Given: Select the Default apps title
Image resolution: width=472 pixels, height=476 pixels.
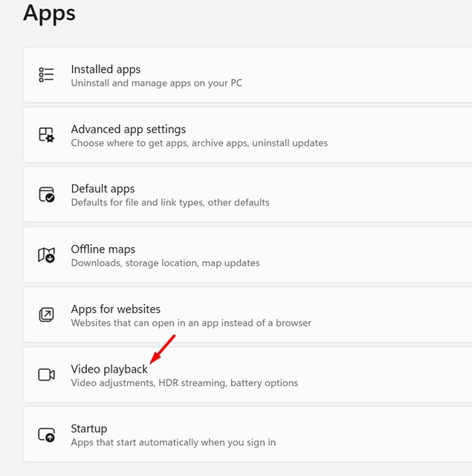Looking at the screenshot, I should pyautogui.click(x=103, y=189).
